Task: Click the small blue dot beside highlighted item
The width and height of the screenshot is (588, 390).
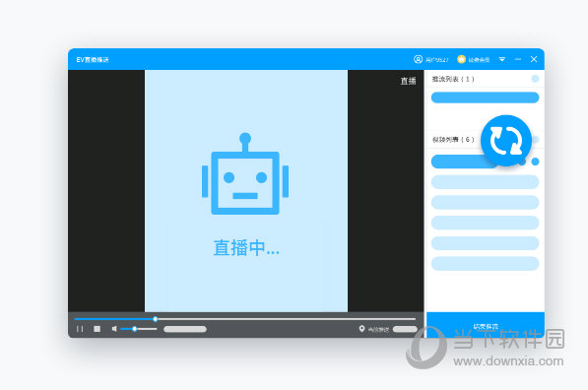Action: tap(535, 162)
